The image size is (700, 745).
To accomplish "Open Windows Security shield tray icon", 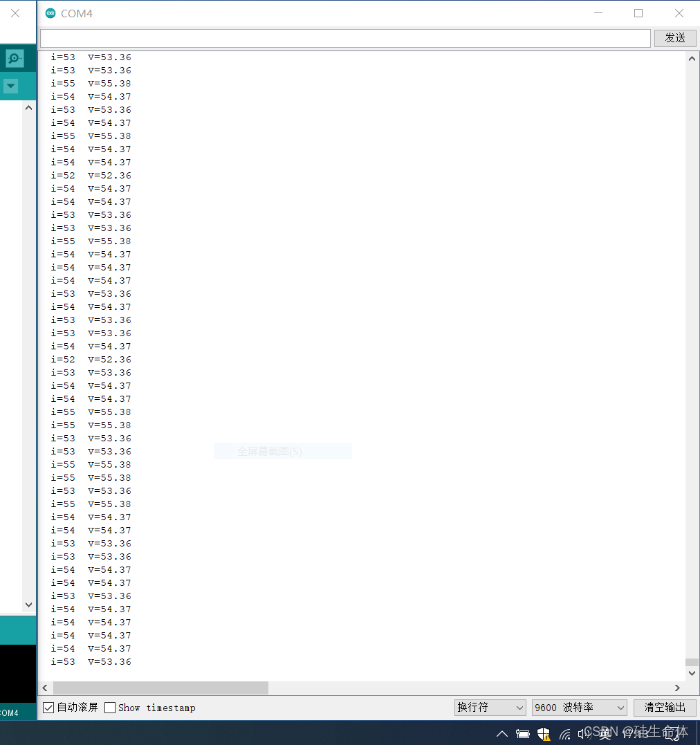I will click(544, 735).
